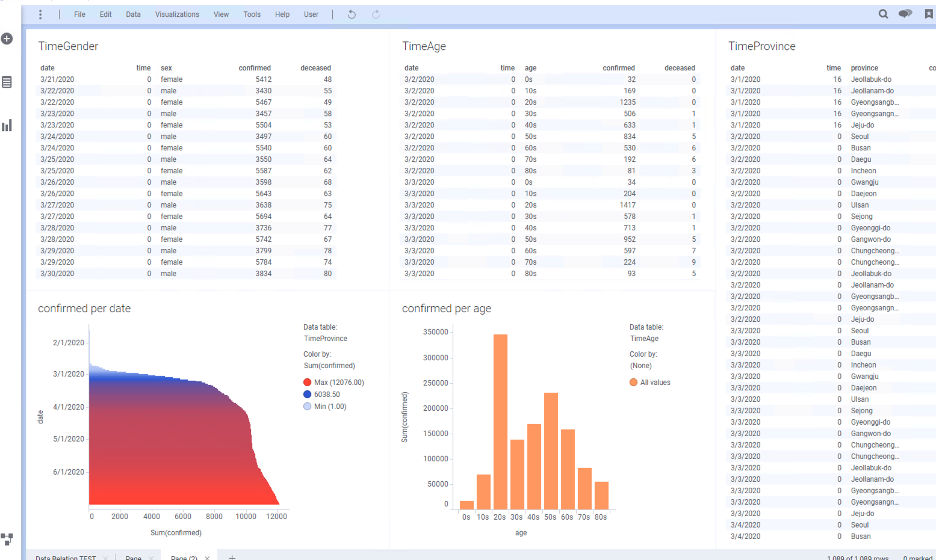Sort TimeProvince table by province column header
Image resolution: width=936 pixels, height=560 pixels.
click(x=864, y=68)
